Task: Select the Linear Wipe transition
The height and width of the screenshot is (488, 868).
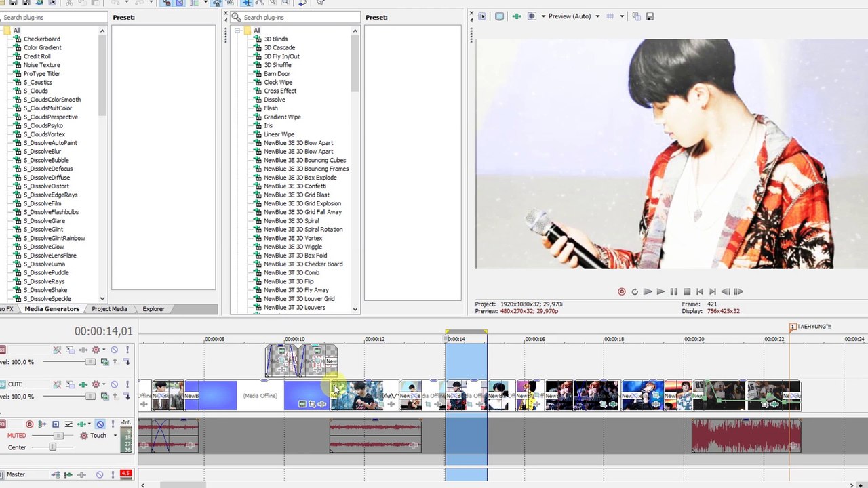Action: coord(279,134)
